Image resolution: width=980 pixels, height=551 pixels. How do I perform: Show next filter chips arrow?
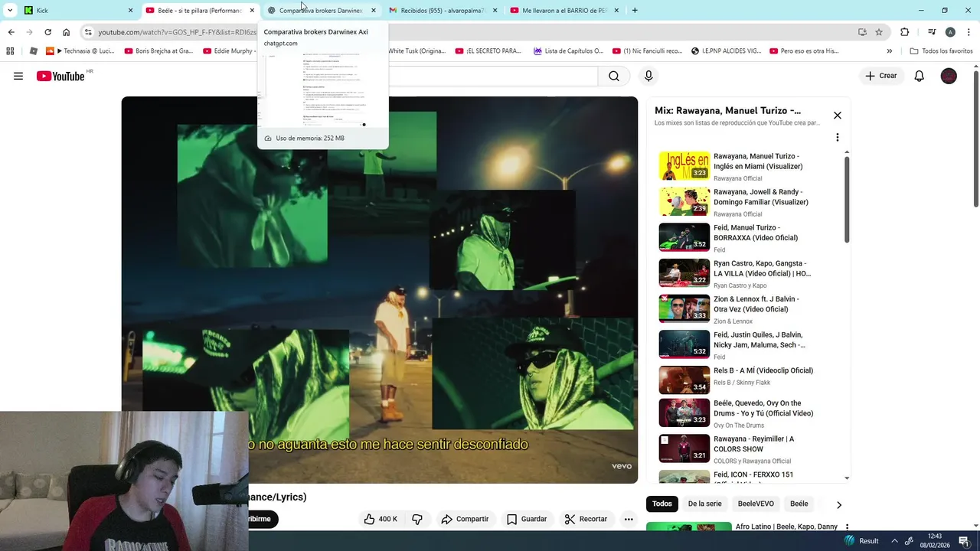point(838,504)
